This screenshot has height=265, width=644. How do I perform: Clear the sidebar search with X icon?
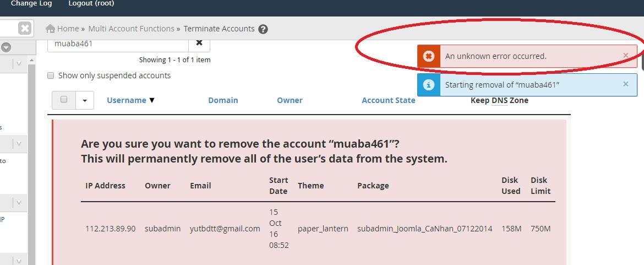(x=25, y=28)
